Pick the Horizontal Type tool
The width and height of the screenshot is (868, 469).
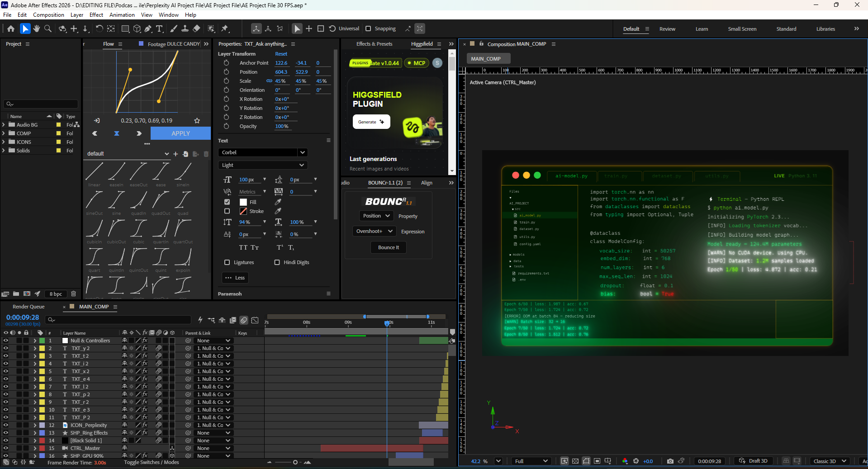pos(159,28)
